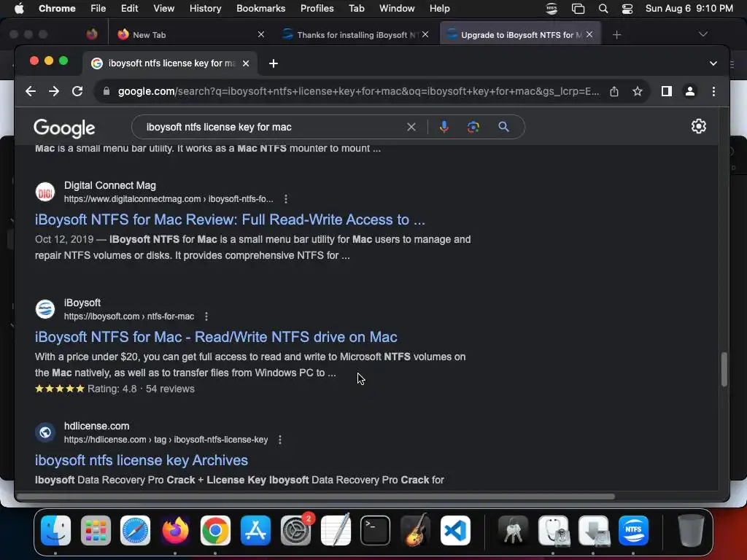Screen dimensions: 747x560
Task: Open more options for the iBoysoft result
Action: pyautogui.click(x=206, y=316)
